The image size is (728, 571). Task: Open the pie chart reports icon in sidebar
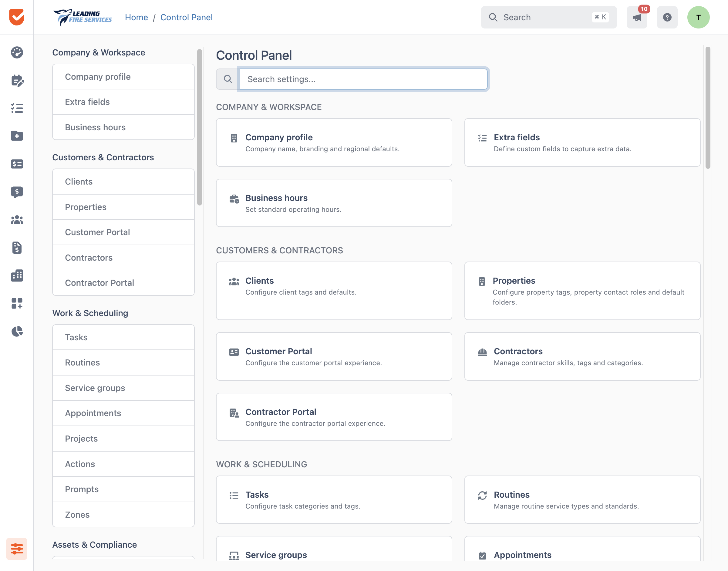point(17,331)
